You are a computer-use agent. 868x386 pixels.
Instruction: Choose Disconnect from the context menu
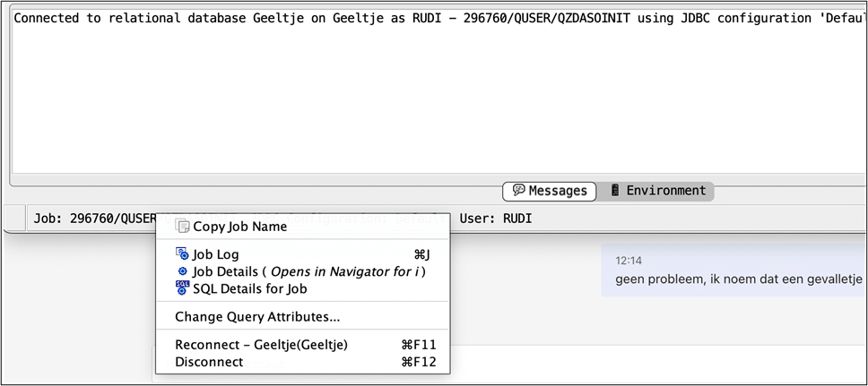click(x=209, y=362)
